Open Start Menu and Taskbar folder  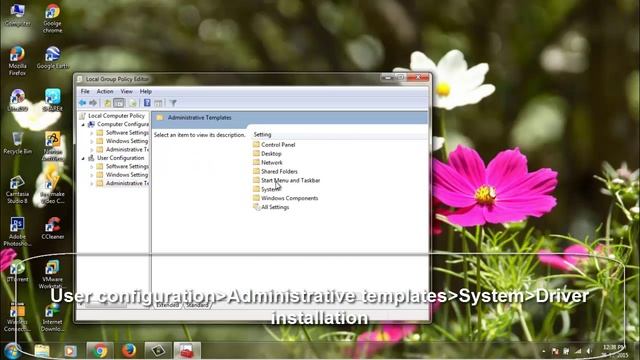pyautogui.click(x=290, y=180)
